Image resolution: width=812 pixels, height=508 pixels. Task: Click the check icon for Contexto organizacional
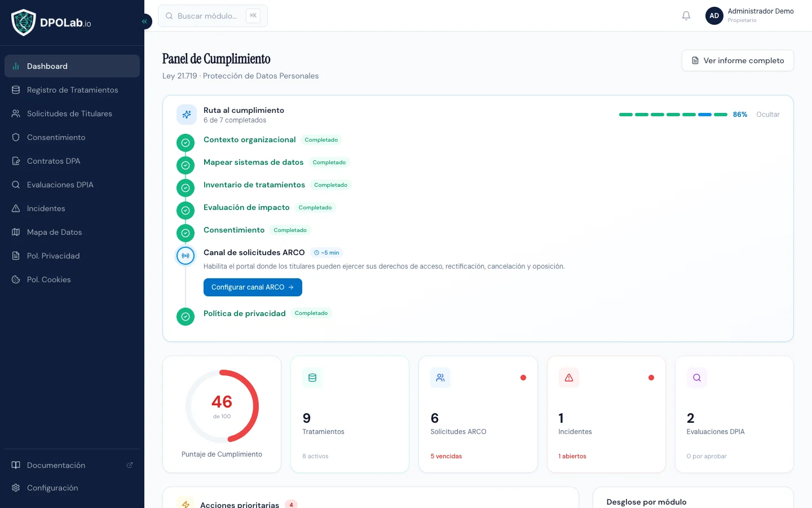(186, 143)
